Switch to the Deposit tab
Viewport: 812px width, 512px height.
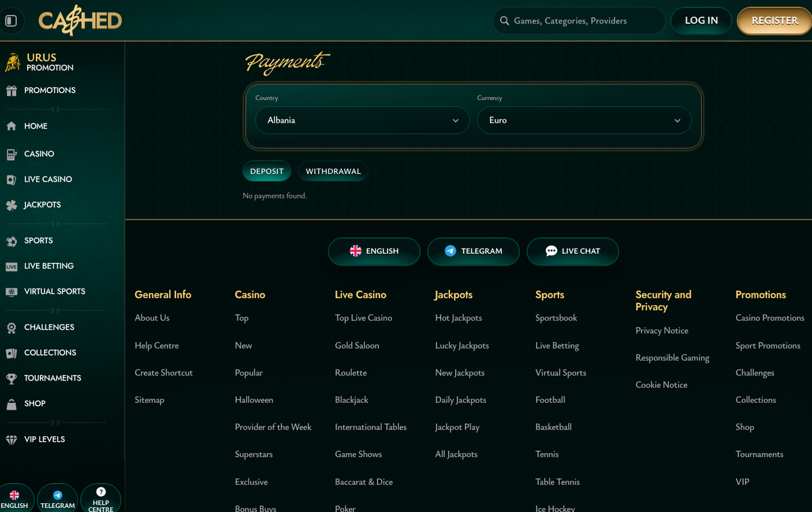point(267,171)
